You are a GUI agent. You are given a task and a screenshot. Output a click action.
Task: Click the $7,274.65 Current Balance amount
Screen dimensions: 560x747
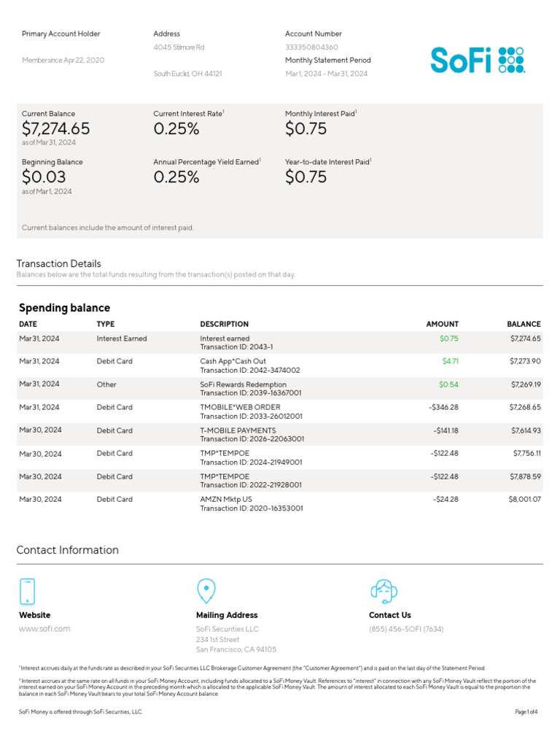coord(56,129)
